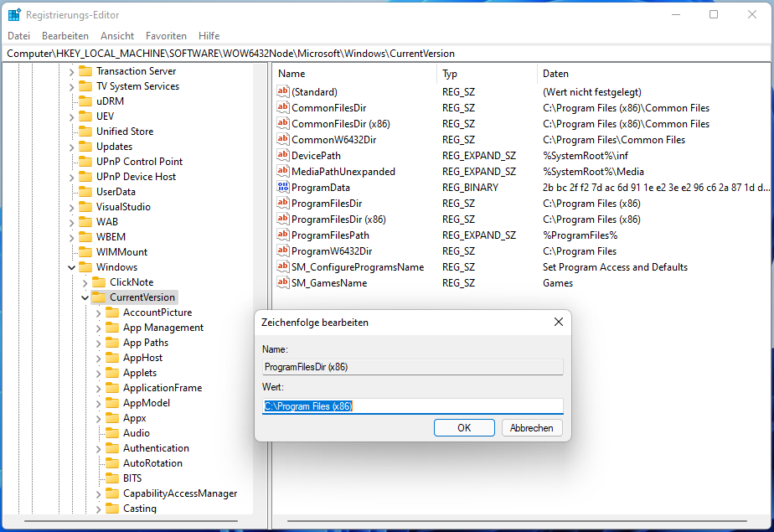Open the Datei menu
This screenshot has width=774, height=532.
tap(18, 35)
